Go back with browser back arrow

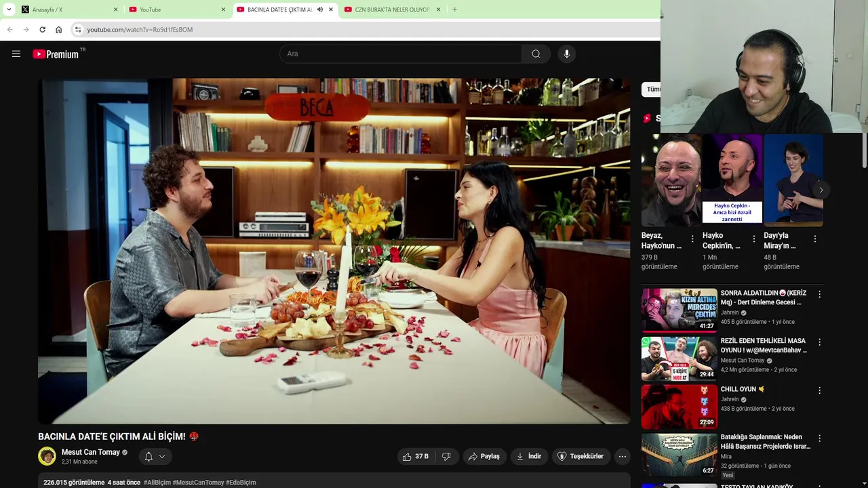pos(10,30)
